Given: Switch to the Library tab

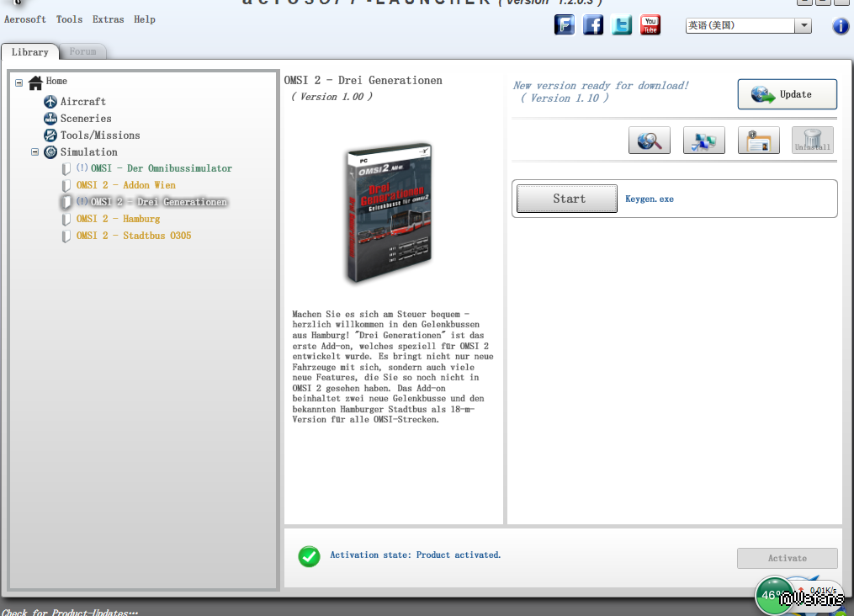Looking at the screenshot, I should [30, 51].
